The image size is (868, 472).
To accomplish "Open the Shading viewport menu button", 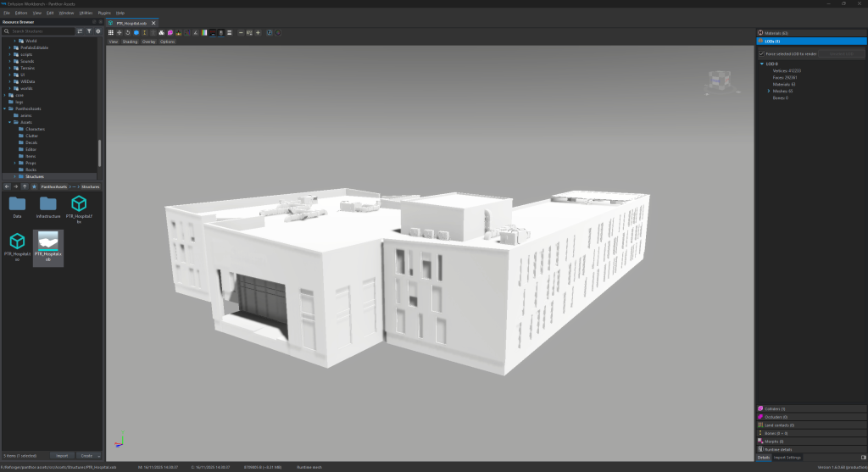I will click(x=130, y=41).
